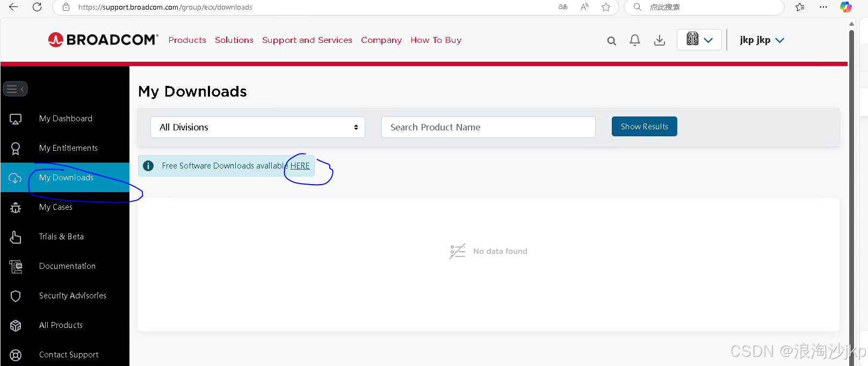Open browser settings ellipsis menu

pos(823,7)
